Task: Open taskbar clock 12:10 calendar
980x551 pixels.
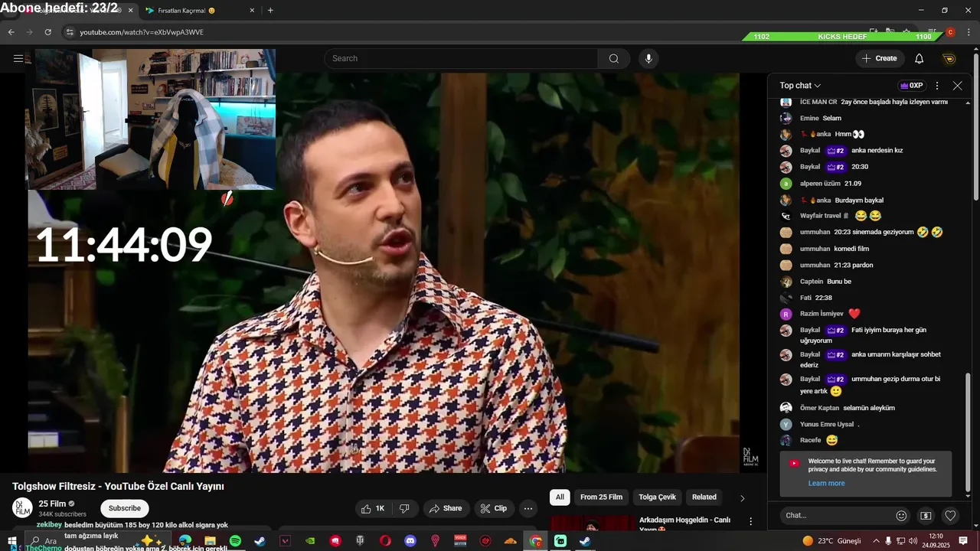Action: [x=936, y=541]
